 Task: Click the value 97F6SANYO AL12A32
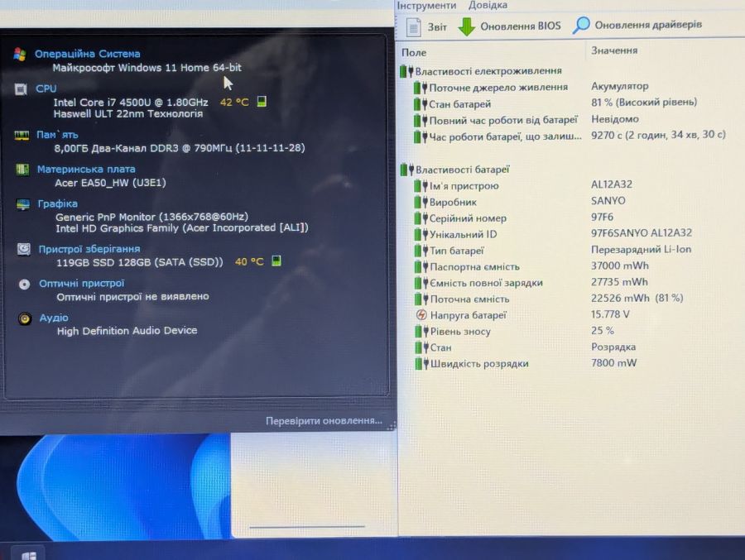click(x=642, y=232)
